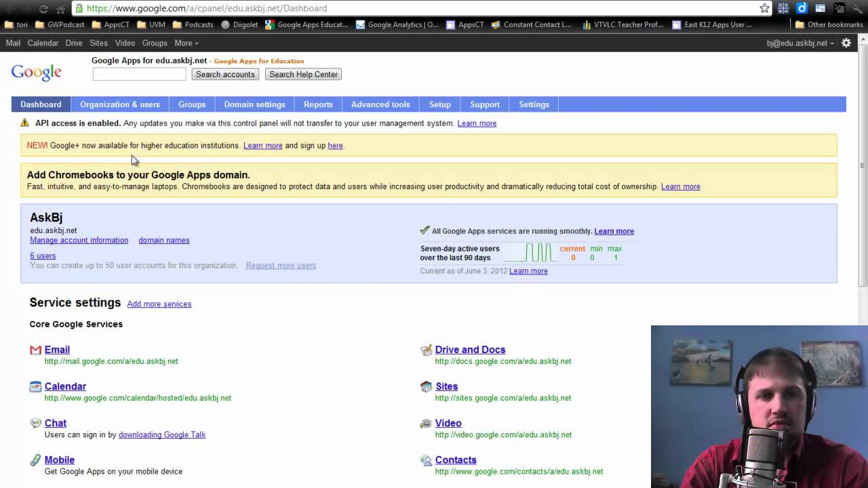The height and width of the screenshot is (488, 868).
Task: Click the Contacts service icon
Action: (x=426, y=460)
